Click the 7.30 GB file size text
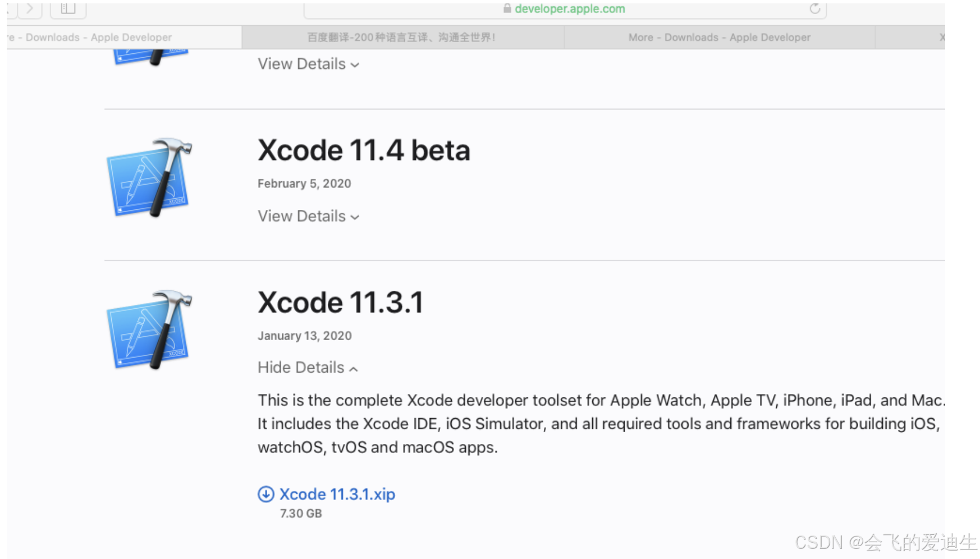The height and width of the screenshot is (559, 980). (301, 514)
